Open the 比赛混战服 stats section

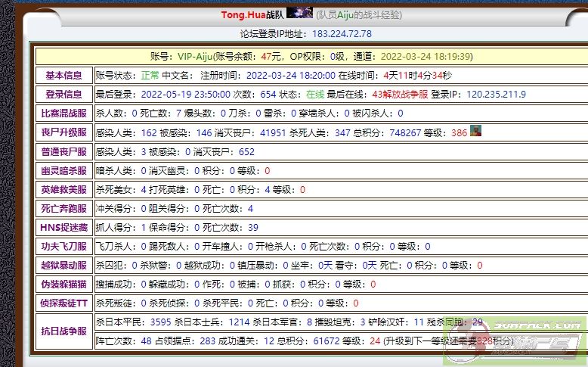(x=63, y=114)
